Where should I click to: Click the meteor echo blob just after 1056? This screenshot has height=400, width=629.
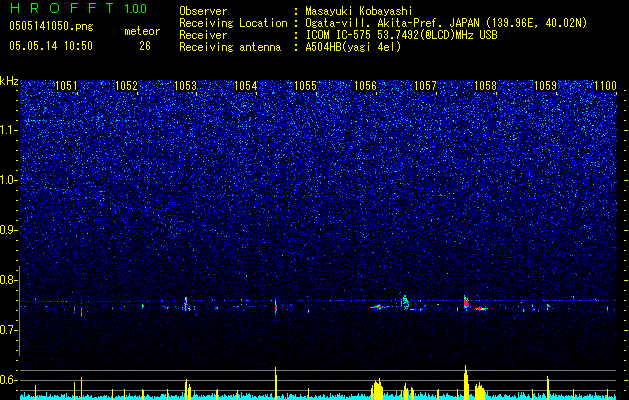tap(377, 307)
